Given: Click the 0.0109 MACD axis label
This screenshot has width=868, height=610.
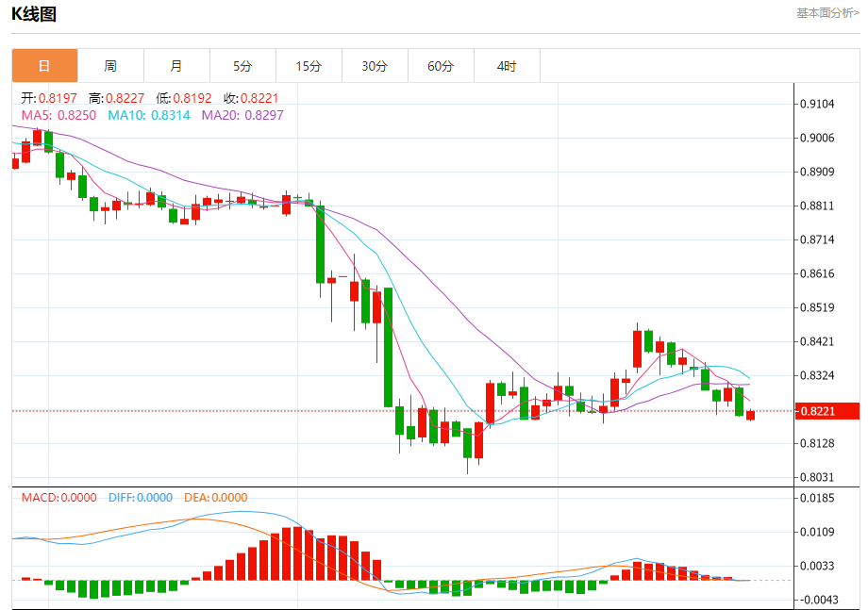Looking at the screenshot, I should tap(817, 532).
